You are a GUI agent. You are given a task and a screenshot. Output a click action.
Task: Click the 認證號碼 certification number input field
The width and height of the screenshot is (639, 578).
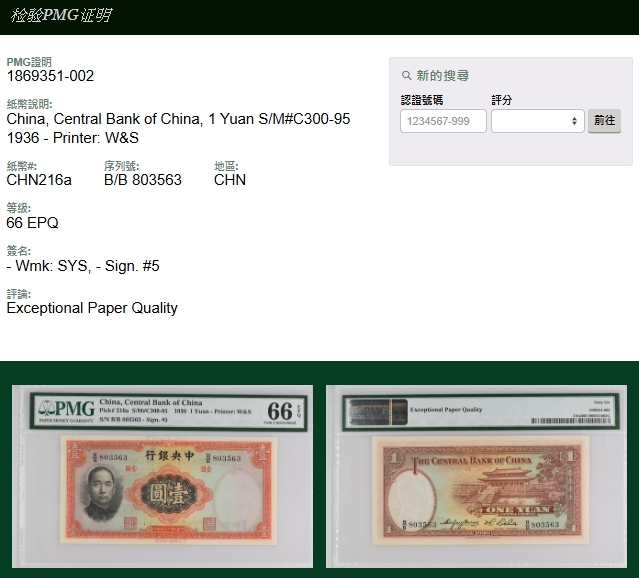click(443, 121)
